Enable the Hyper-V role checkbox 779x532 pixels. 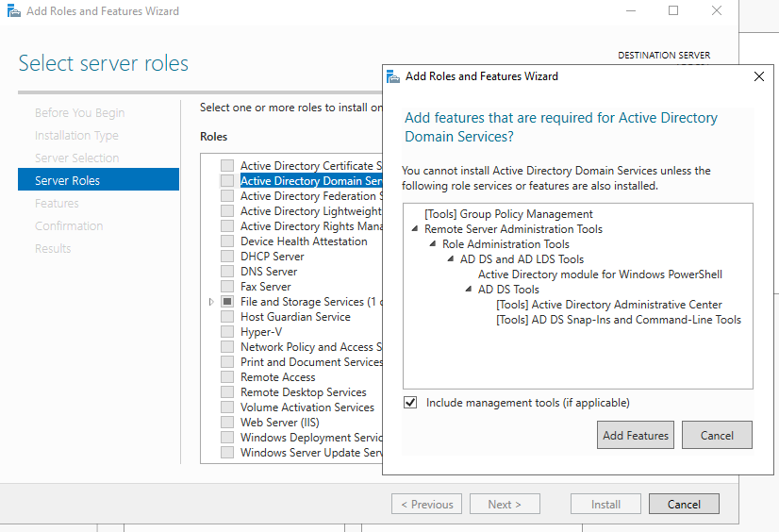227,332
